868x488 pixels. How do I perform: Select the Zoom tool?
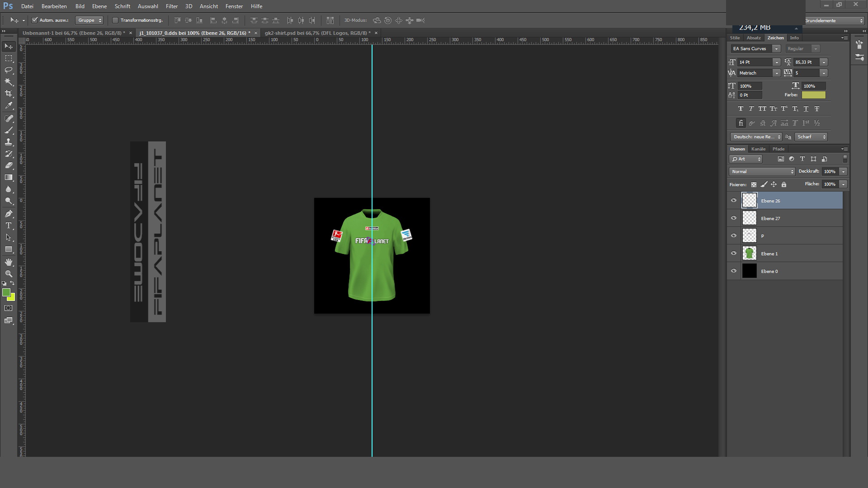(x=9, y=274)
